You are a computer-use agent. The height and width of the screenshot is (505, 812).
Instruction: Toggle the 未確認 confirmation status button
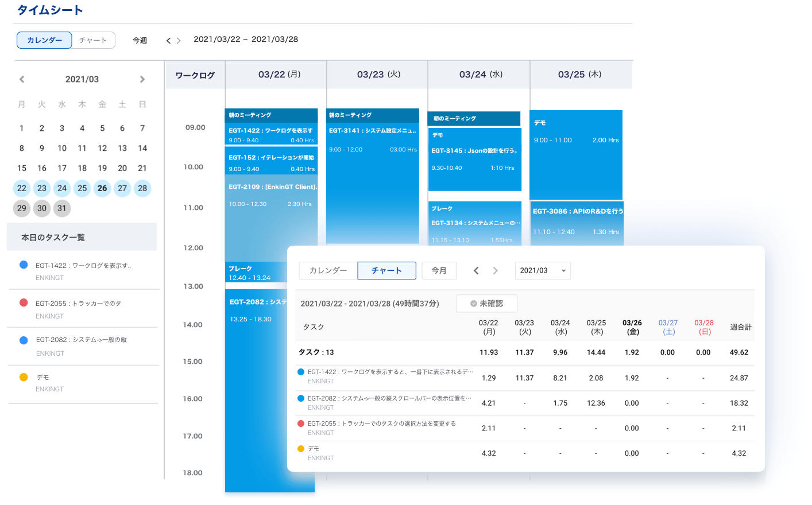(x=486, y=304)
